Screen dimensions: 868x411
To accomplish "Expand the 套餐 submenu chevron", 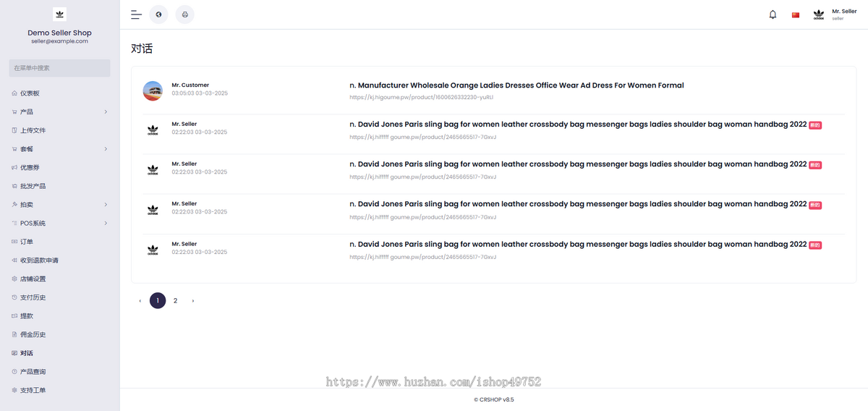I will tap(106, 149).
